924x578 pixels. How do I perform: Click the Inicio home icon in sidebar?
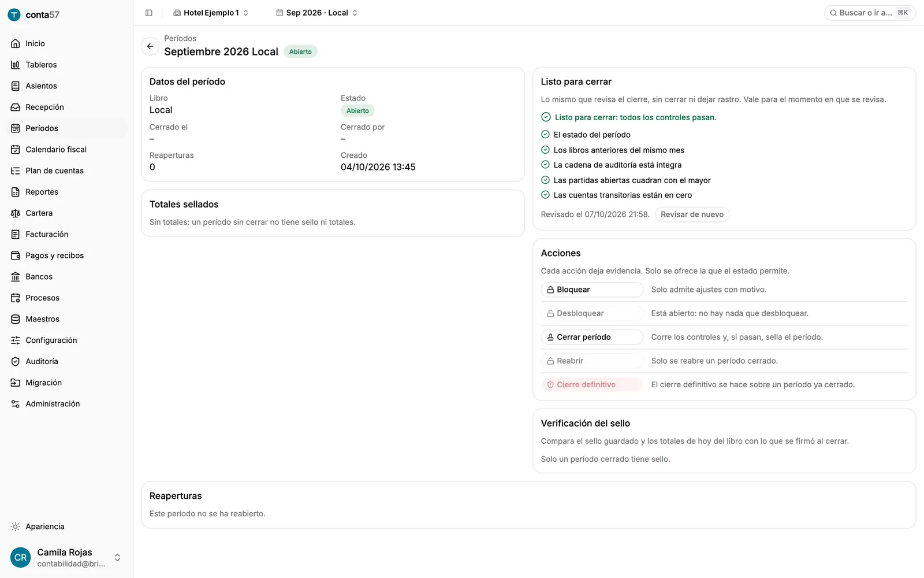point(16,43)
